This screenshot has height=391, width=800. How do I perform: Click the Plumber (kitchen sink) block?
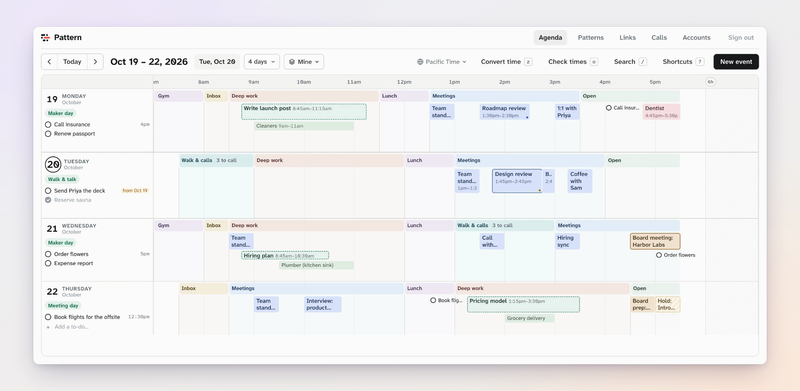point(316,265)
